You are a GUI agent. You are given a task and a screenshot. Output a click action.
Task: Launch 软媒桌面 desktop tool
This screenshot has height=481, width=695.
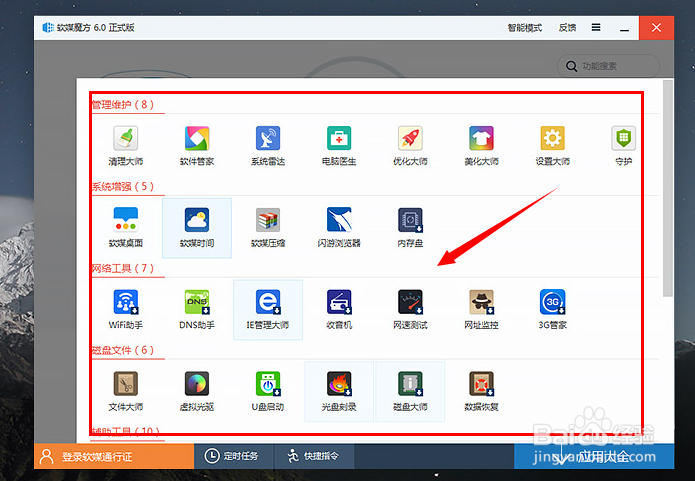click(x=126, y=227)
